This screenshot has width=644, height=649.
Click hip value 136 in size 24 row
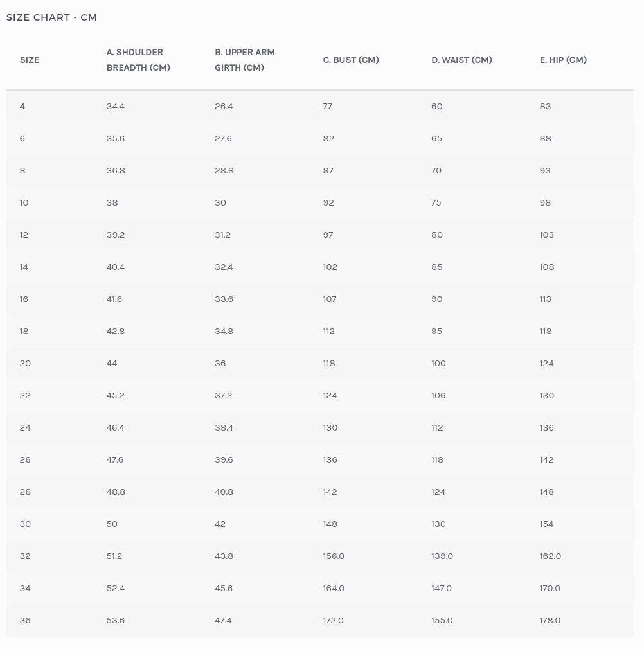click(x=546, y=427)
